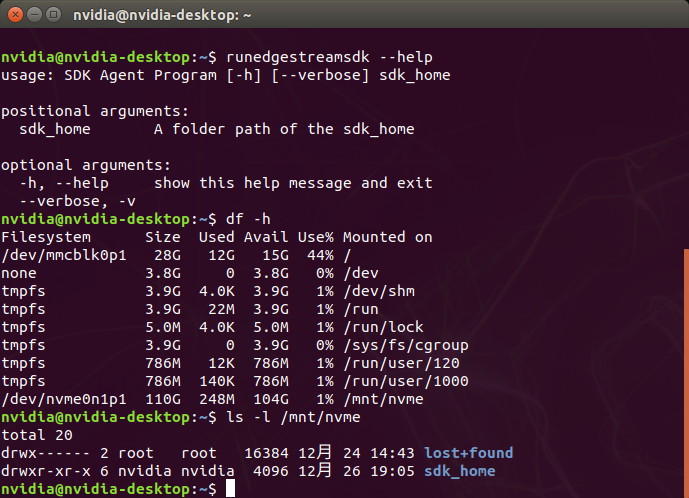Click the orange terminal scrollbar handle
Viewport: 689px width, 498px height.
(686, 373)
